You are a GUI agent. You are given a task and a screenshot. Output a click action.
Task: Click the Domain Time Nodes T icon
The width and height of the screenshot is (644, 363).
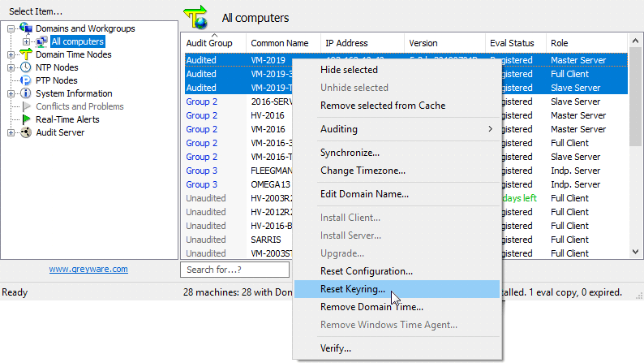point(26,54)
